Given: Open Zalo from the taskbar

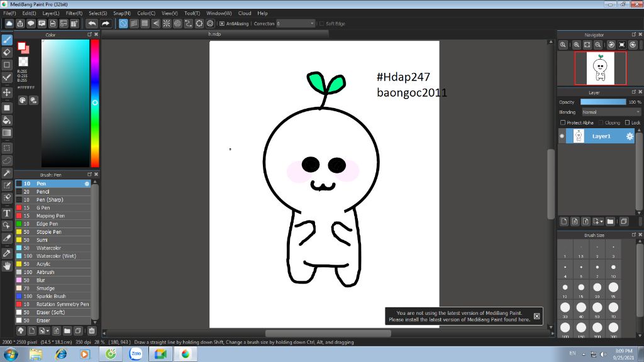Looking at the screenshot, I should pos(136,354).
